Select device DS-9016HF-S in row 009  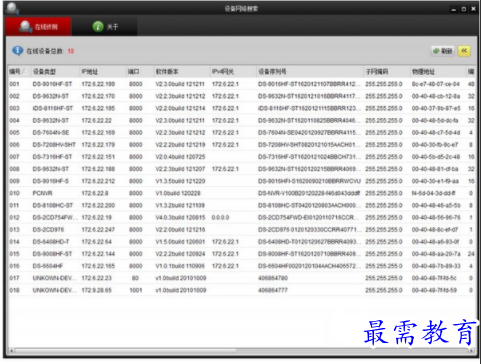pos(51,181)
